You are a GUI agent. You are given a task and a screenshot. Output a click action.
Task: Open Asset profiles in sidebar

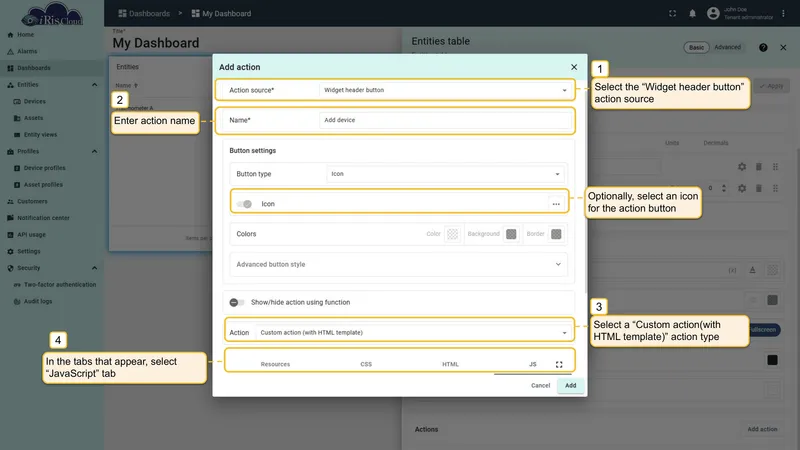[43, 185]
